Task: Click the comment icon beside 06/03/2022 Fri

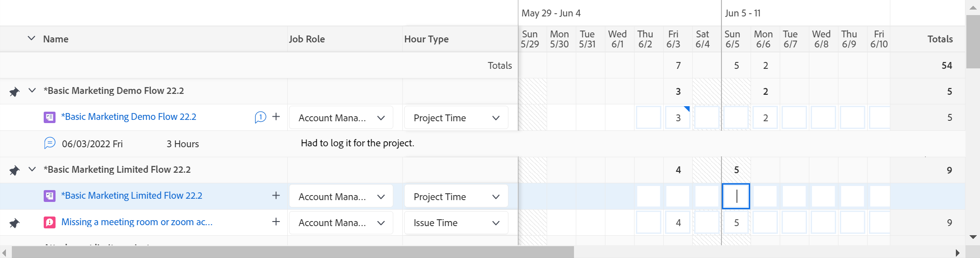Action: [50, 143]
